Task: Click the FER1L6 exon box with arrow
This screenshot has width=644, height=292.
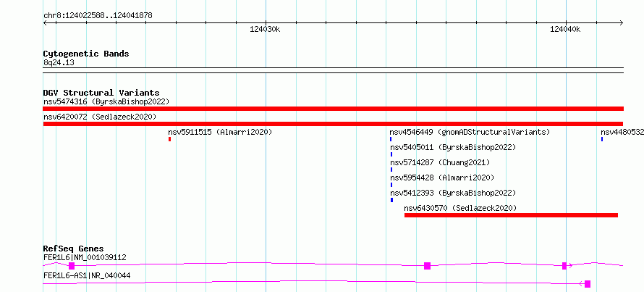Action: pos(564,266)
